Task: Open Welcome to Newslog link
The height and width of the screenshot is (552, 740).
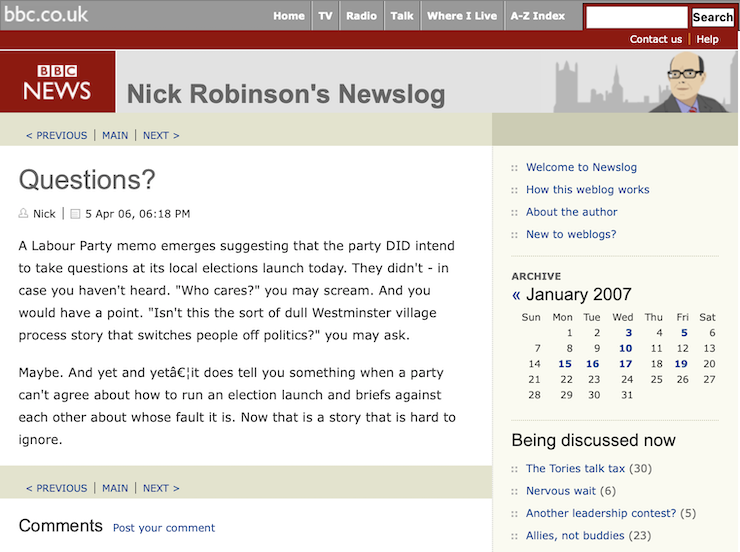Action: 581,167
